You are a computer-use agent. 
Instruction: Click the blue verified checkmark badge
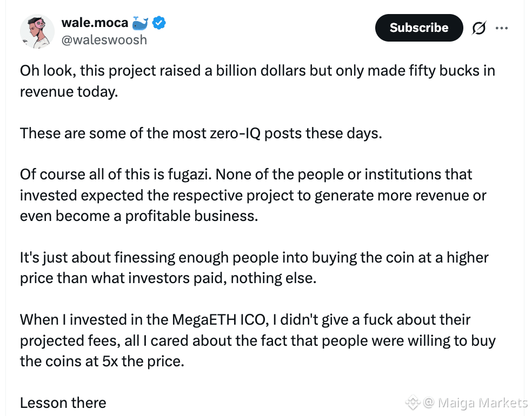coord(159,23)
